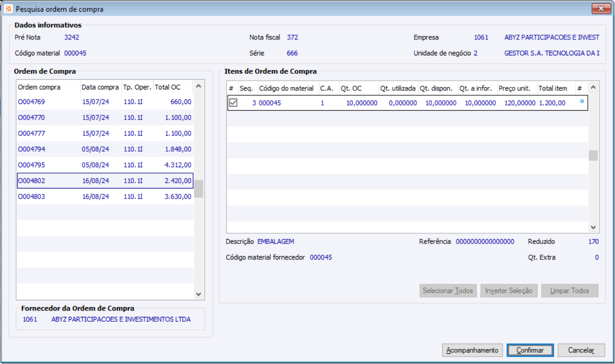Click the C.A. column header
Image resolution: width=615 pixels, height=364 pixels.
coord(328,88)
